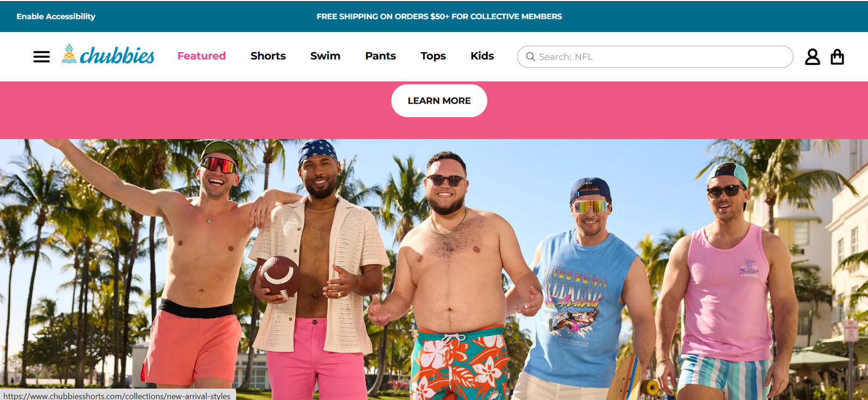868x400 pixels.
Task: Click the Learn More button
Action: click(439, 100)
